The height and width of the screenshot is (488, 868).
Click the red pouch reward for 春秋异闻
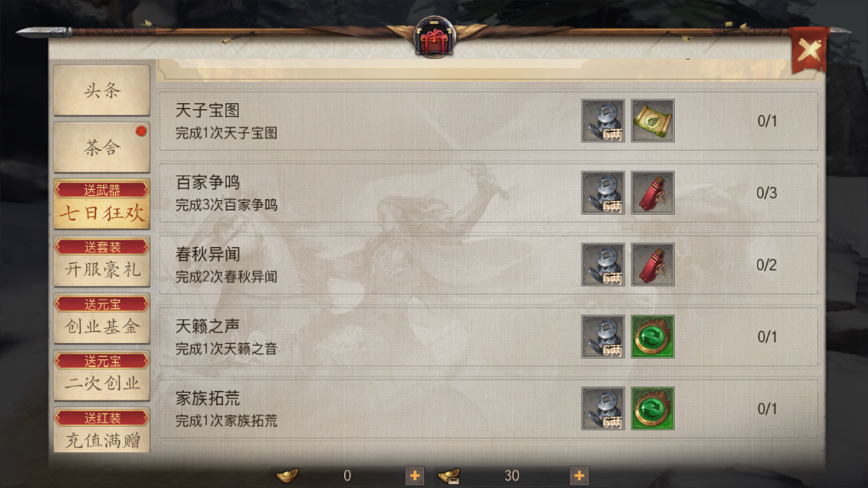coord(652,265)
